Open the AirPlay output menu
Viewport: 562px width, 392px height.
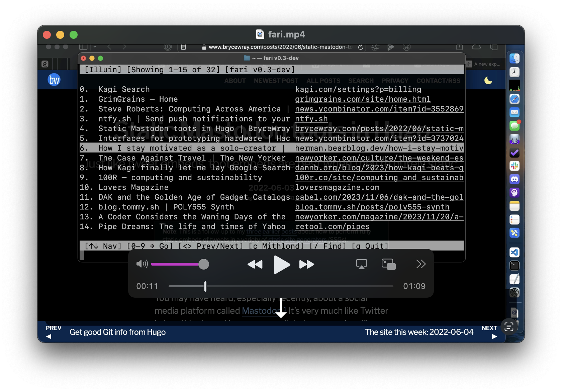(x=361, y=264)
